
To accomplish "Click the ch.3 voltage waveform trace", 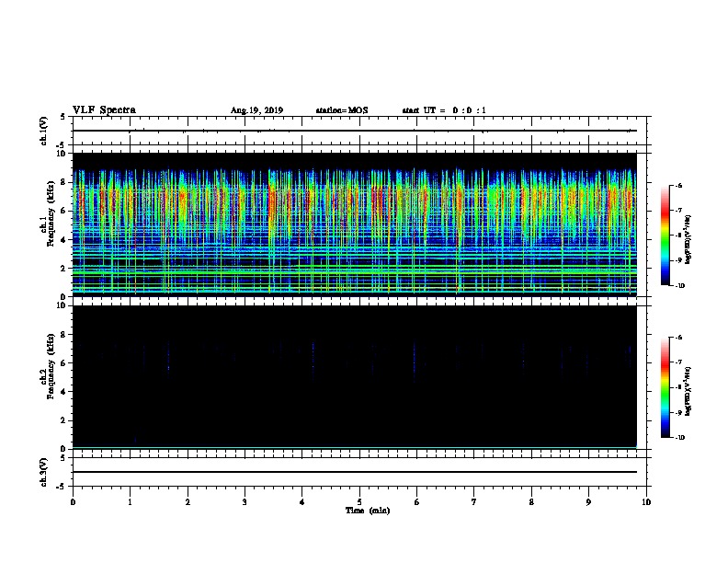I will pyautogui.click(x=354, y=472).
